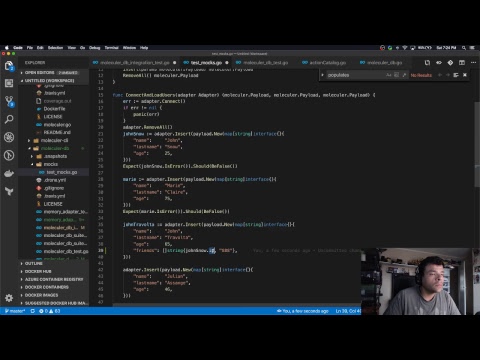This screenshot has height=360, width=480.
Task: Switch to the moleculer_db_test.go tab
Action: coord(266,63)
